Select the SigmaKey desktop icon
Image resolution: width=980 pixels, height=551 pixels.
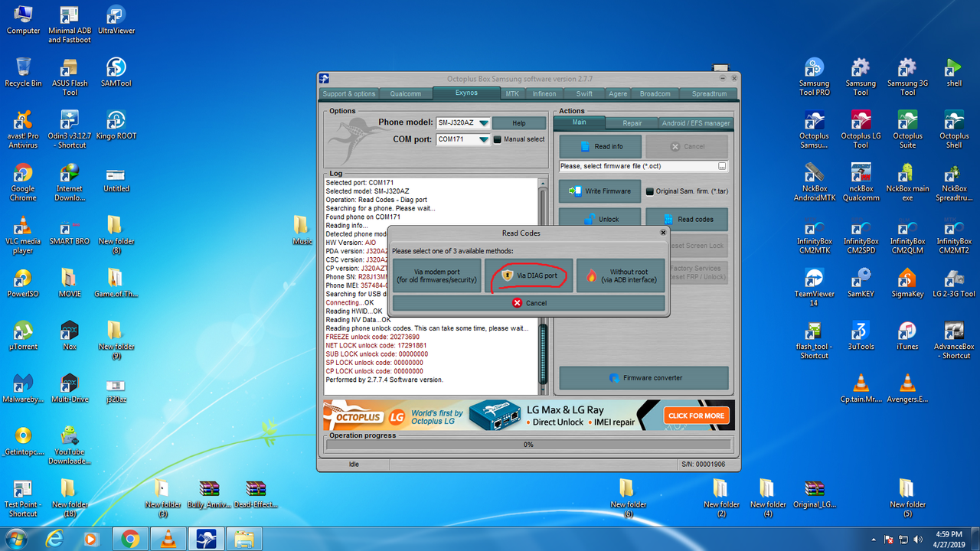907,282
